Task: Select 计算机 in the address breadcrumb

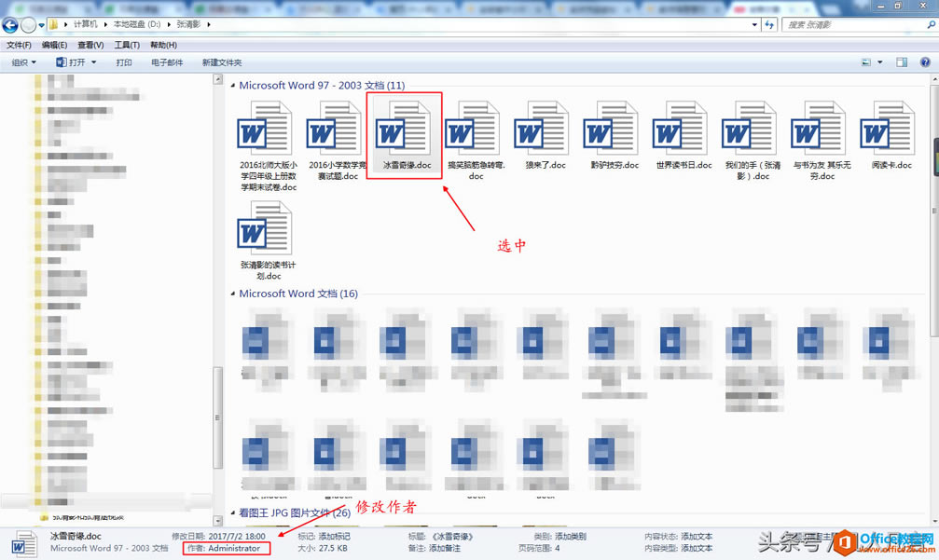Action: tap(86, 24)
